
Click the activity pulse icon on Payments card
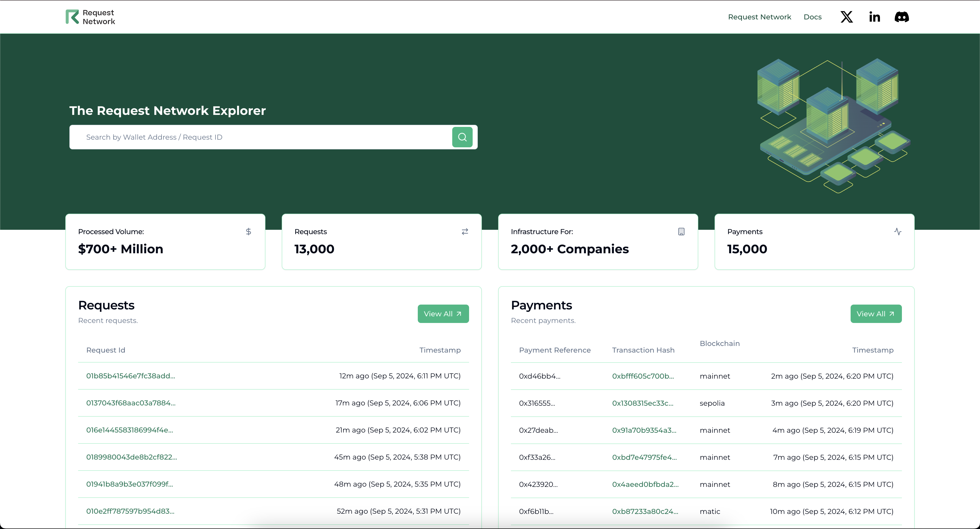coord(898,231)
